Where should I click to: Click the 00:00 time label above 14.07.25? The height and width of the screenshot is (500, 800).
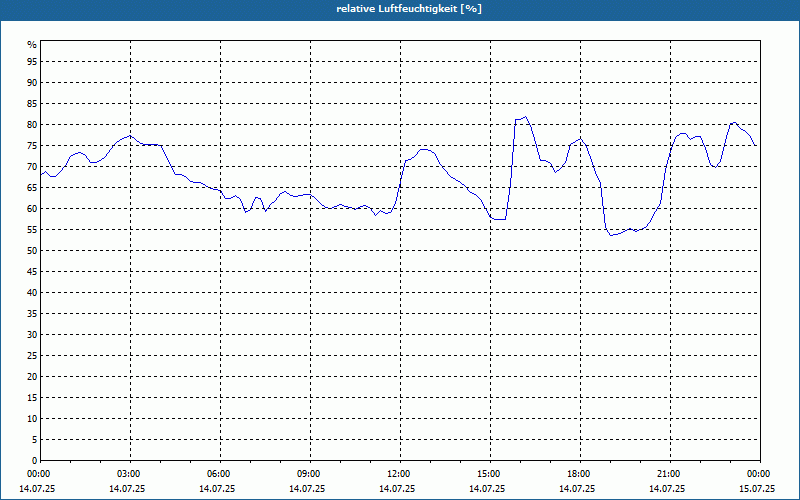tap(38, 474)
